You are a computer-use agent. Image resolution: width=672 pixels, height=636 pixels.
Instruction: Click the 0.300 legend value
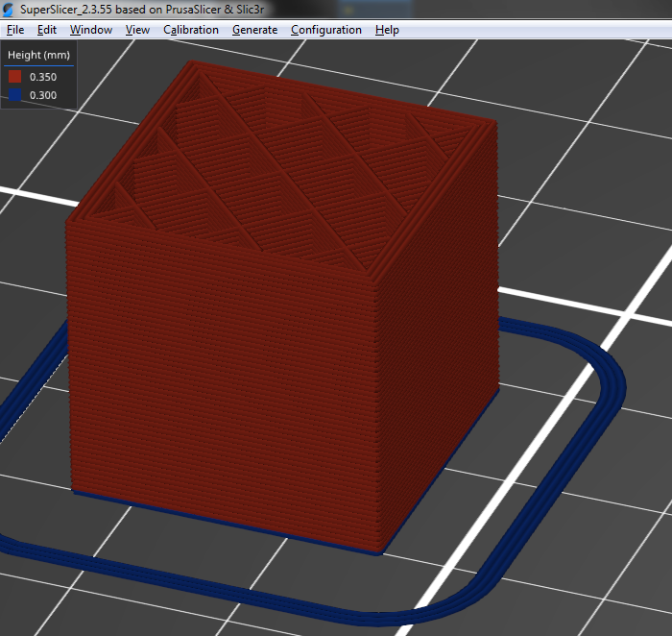(43, 95)
